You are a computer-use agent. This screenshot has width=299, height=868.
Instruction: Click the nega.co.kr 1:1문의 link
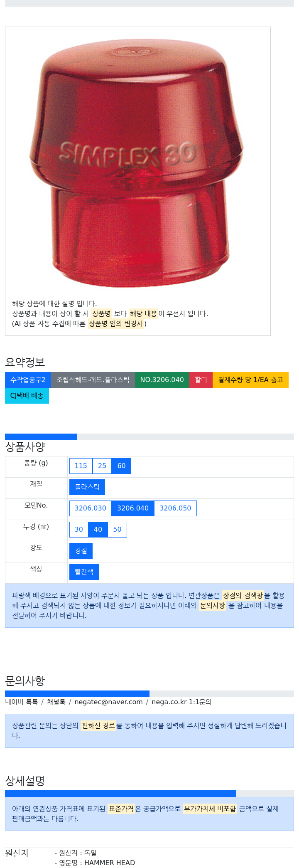point(181,702)
